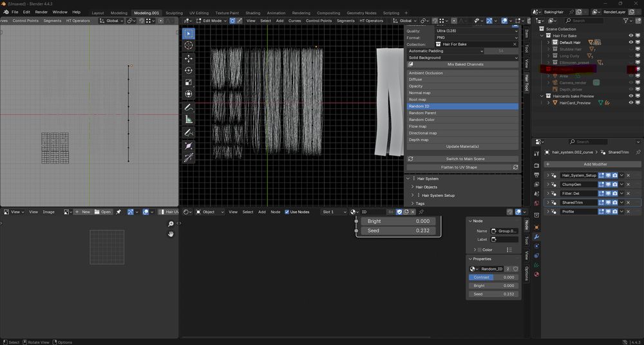Image resolution: width=644 pixels, height=345 pixels.
Task: Open the World properties tab
Action: click(x=536, y=203)
